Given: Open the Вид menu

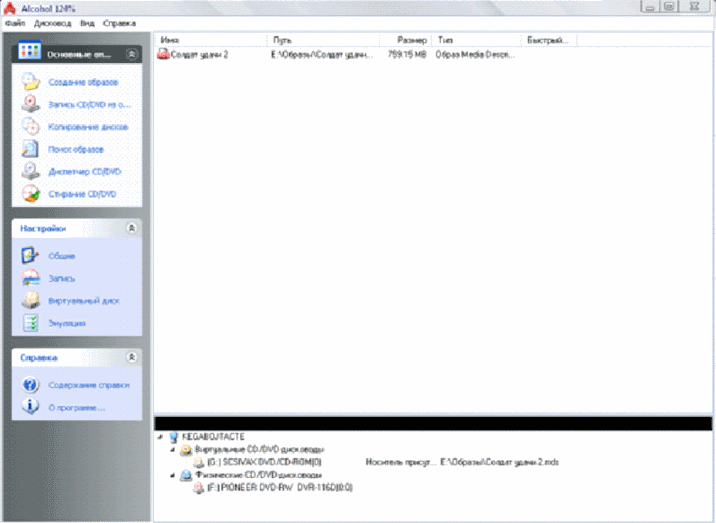Looking at the screenshot, I should pos(87,23).
